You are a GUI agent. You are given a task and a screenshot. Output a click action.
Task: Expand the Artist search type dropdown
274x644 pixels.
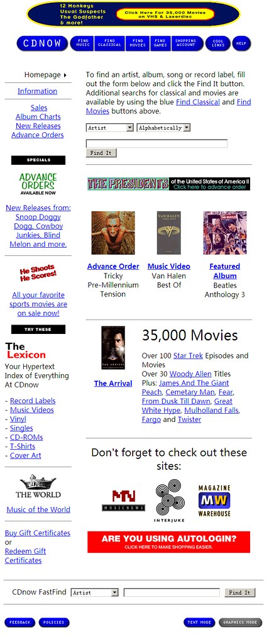[x=110, y=128]
